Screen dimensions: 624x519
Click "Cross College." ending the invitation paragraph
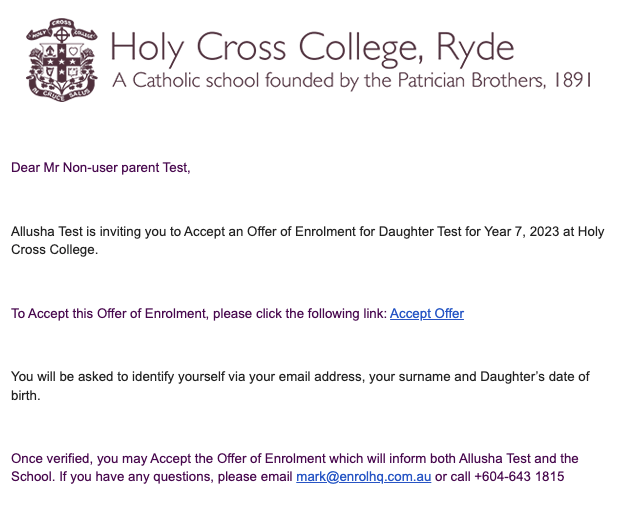point(55,250)
